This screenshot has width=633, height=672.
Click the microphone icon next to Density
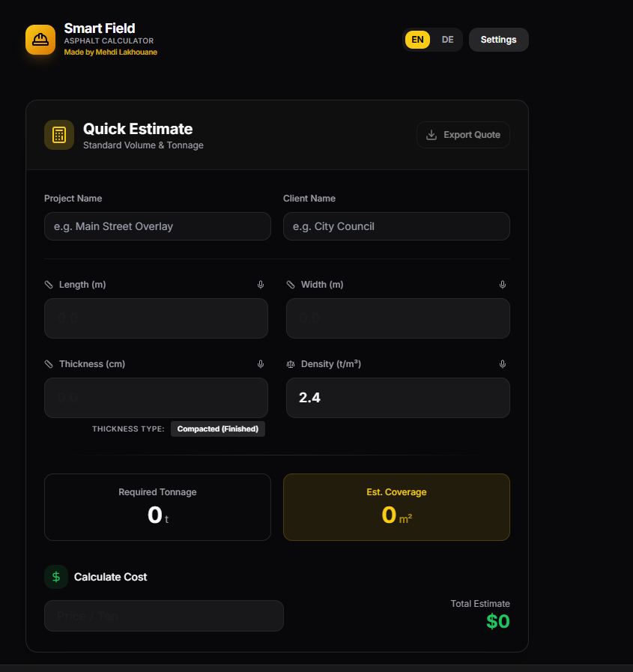tap(503, 364)
